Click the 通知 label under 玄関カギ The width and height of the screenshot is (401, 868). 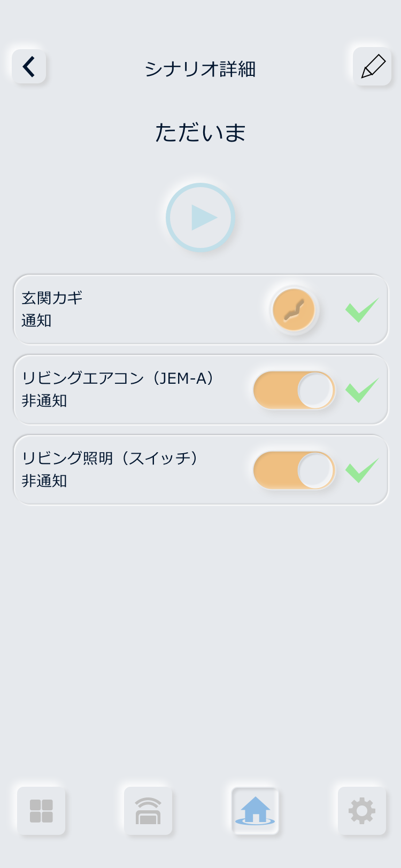36,321
